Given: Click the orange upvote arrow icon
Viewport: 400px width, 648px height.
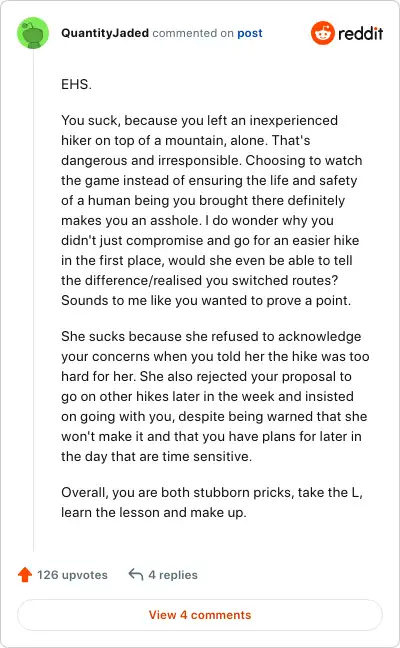Looking at the screenshot, I should pyautogui.click(x=25, y=574).
